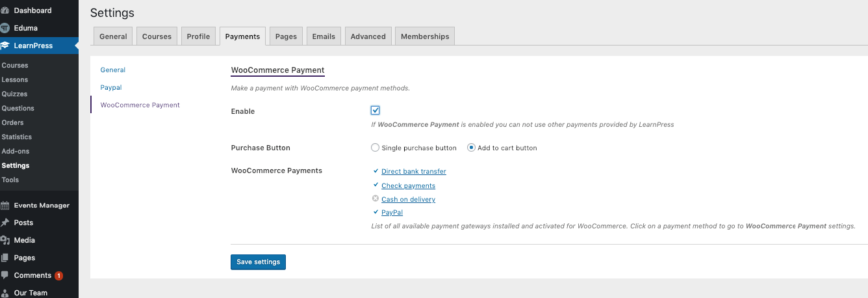This screenshot has width=868, height=298.
Task: Select the Payments tab
Action: click(242, 36)
